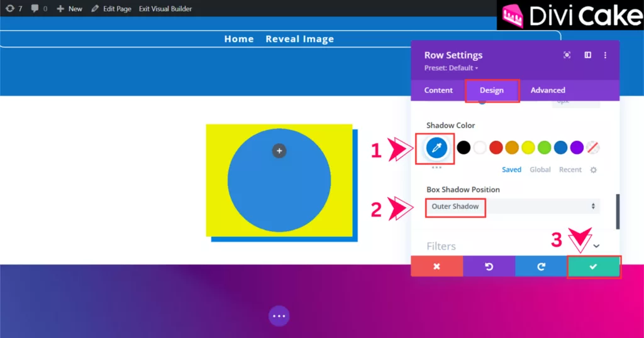Viewport: 644px width, 338px height.
Task: Pick the purple color swatch
Action: pos(577,148)
